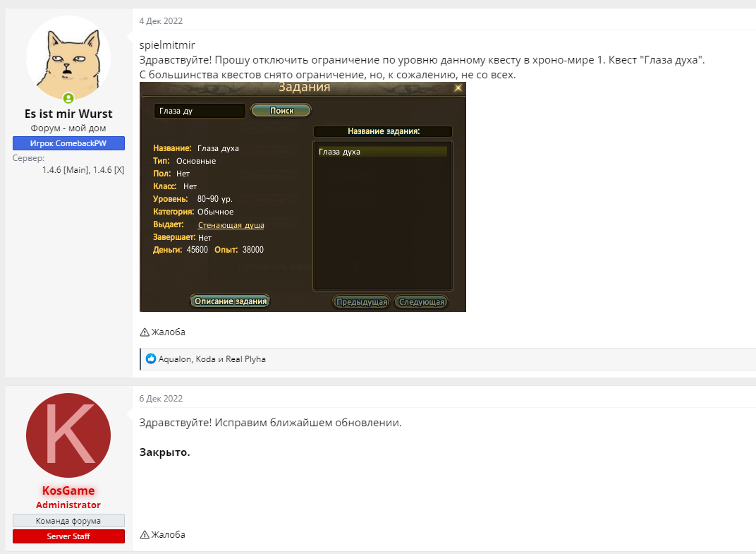The width and height of the screenshot is (756, 554).
Task: Click the warning icon next to first Жалоба
Action: coord(144,332)
